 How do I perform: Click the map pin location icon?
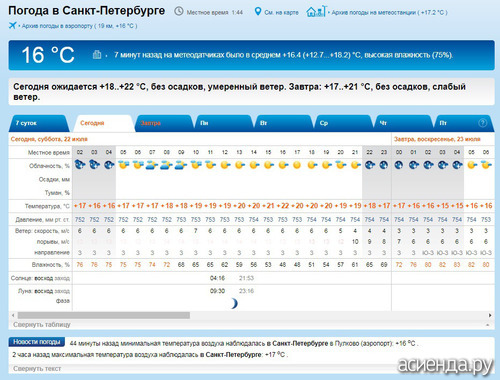click(258, 12)
